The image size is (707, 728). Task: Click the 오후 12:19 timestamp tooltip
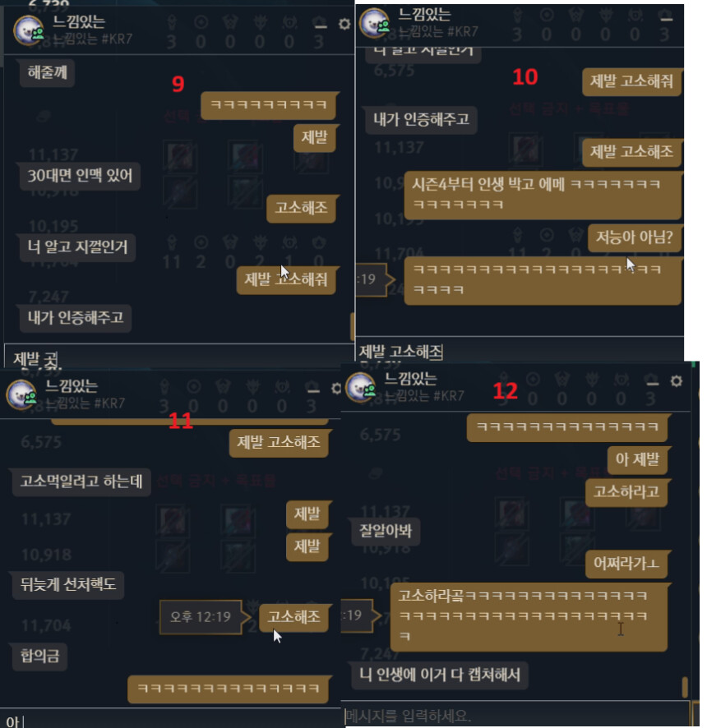[201, 617]
